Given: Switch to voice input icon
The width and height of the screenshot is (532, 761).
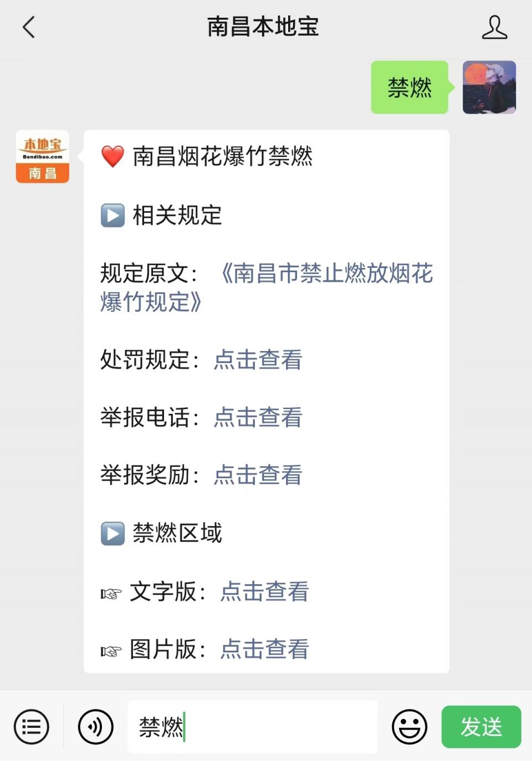Looking at the screenshot, I should [96, 727].
